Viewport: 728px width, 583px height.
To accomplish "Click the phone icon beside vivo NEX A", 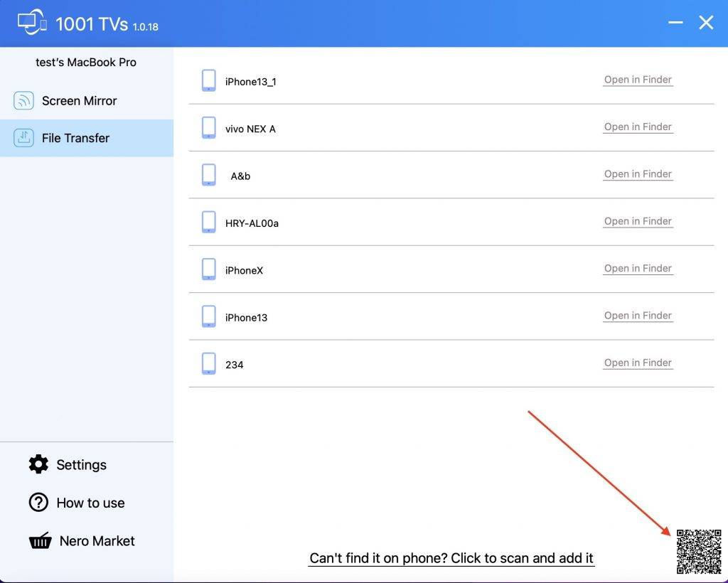I will tap(209, 128).
